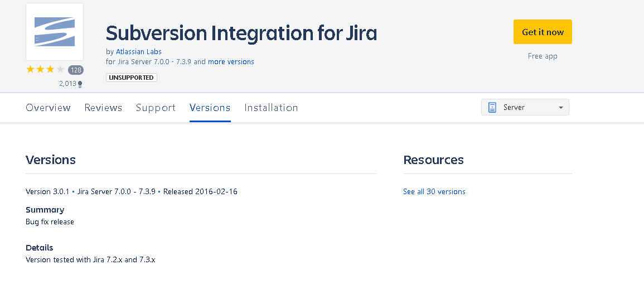
Task: Open the Installation tab
Action: tap(271, 108)
